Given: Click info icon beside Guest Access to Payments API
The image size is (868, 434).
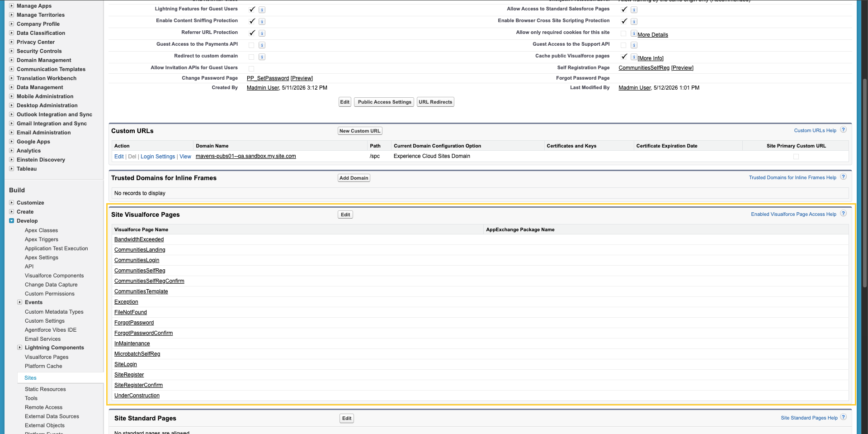Looking at the screenshot, I should pos(262,45).
